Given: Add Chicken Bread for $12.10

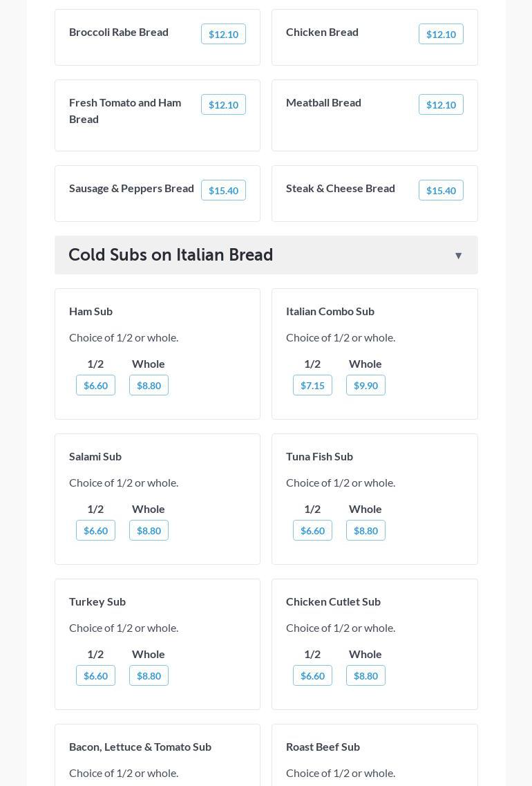Looking at the screenshot, I should click(x=441, y=34).
